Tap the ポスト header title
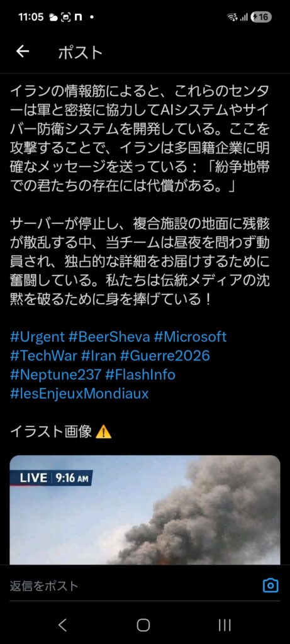The height and width of the screenshot is (644, 290). click(x=80, y=52)
